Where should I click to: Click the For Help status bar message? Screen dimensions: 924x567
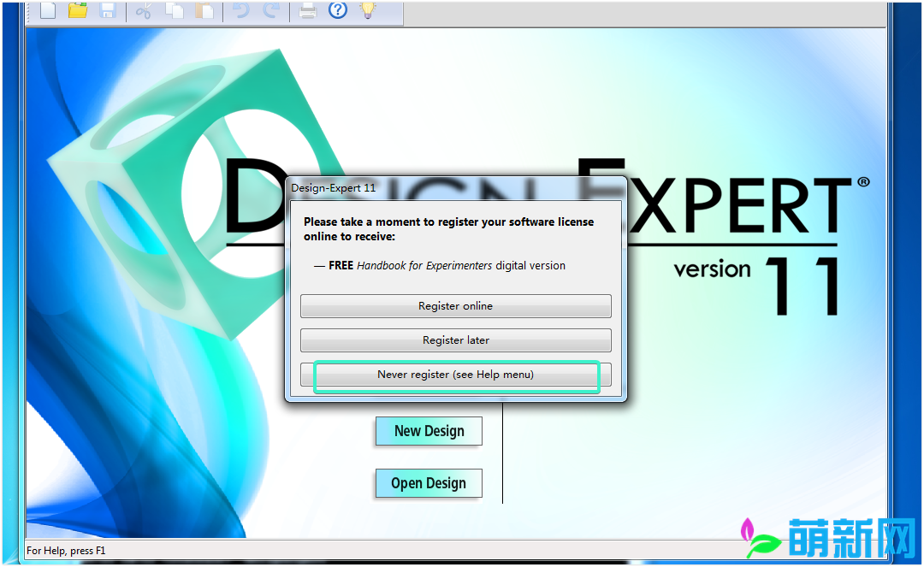(66, 551)
